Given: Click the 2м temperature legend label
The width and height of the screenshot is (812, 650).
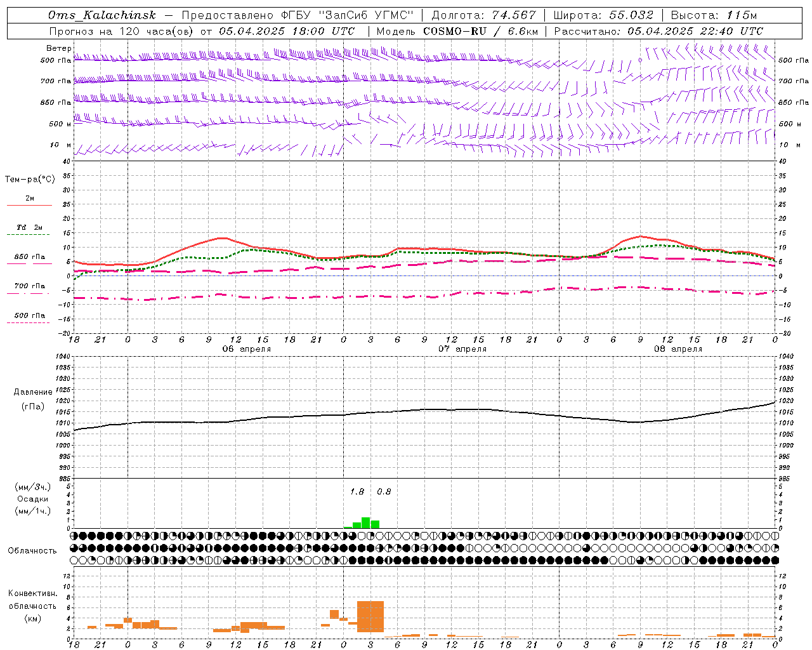Looking at the screenshot, I should 30,198.
